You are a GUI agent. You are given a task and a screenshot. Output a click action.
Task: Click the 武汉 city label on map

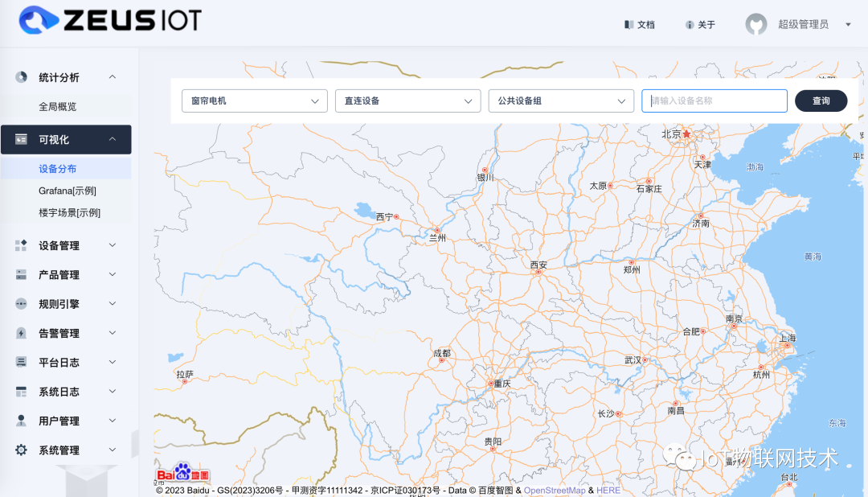point(633,360)
